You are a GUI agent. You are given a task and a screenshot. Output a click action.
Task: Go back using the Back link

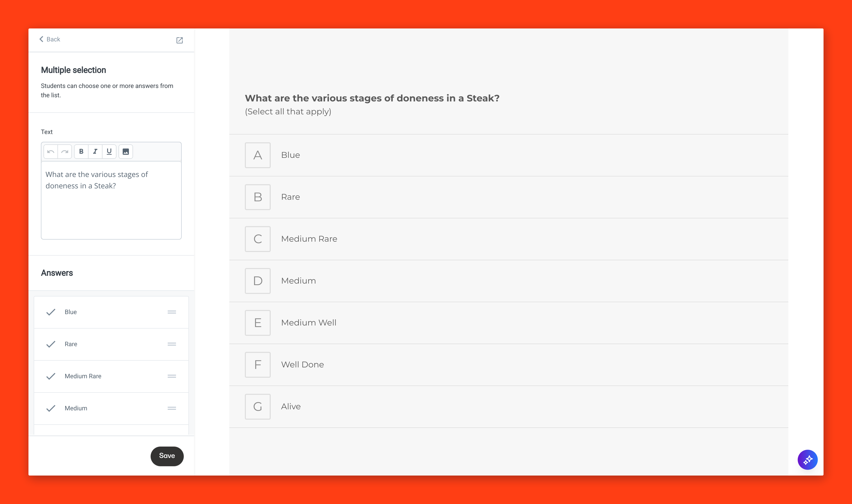[50, 39]
